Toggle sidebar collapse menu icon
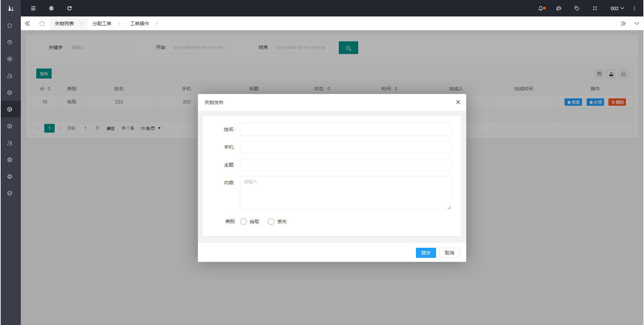Screen dimensions: 644x325 coord(33,8)
